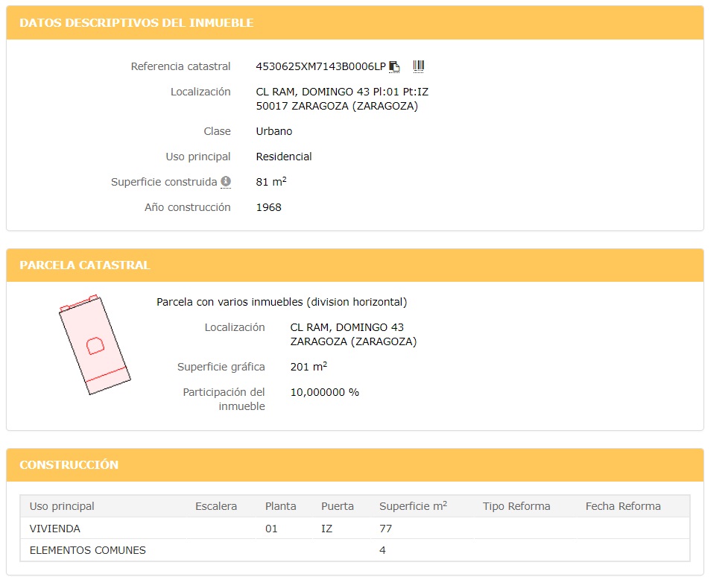Click the Escalera column header
728x577 pixels.
coord(216,506)
